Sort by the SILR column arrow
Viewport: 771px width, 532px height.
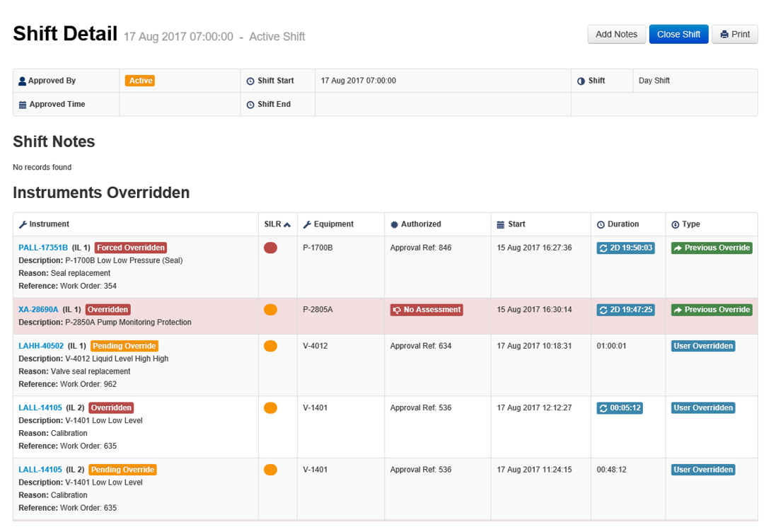pos(287,224)
